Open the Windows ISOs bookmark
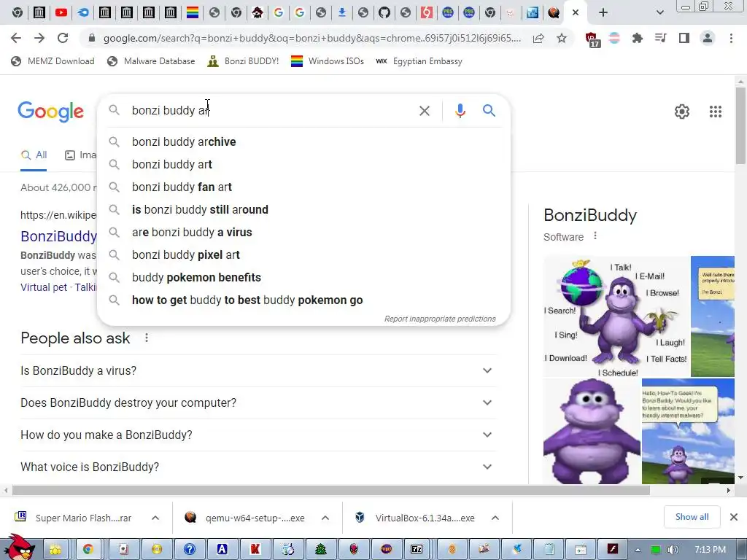Image resolution: width=747 pixels, height=560 pixels. tap(328, 61)
